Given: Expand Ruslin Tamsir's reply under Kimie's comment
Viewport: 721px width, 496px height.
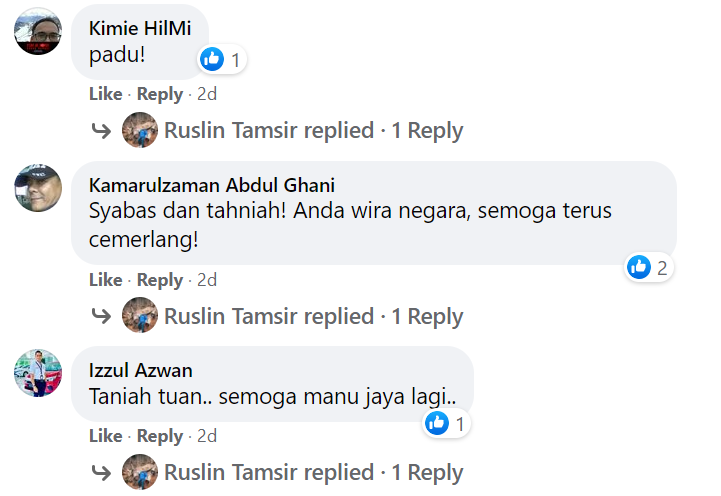Looking at the screenshot, I should pos(313,131).
